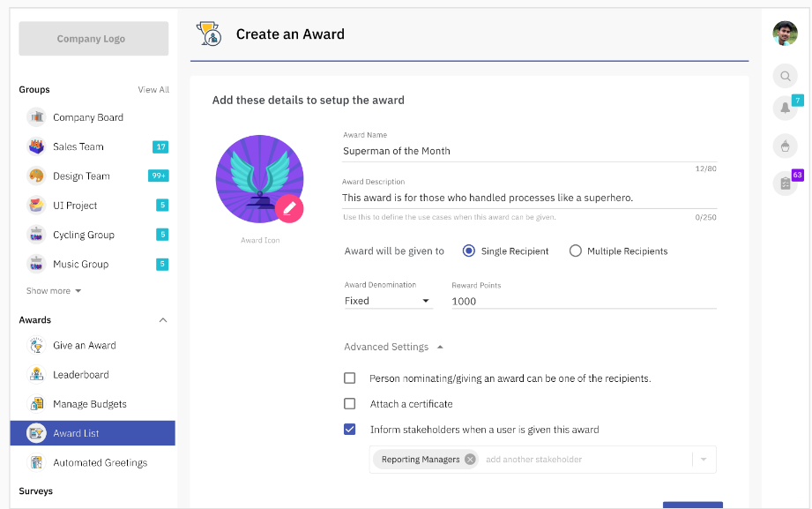Click the pink edit pencil on award icon
Image resolution: width=812 pixels, height=509 pixels.
(x=289, y=208)
